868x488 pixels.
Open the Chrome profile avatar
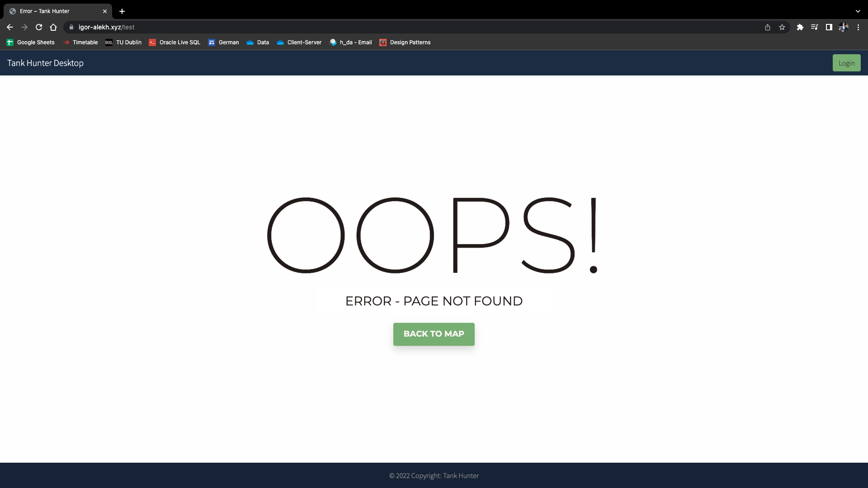(x=844, y=27)
